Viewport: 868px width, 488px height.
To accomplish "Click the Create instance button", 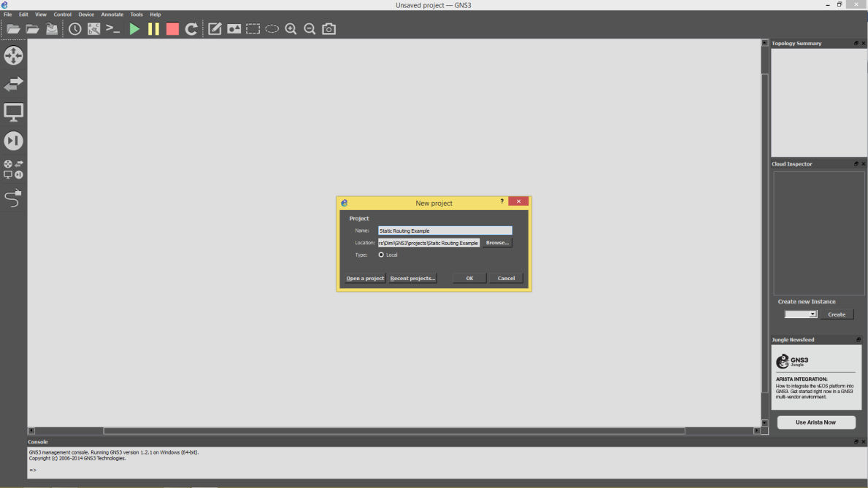I will 837,314.
